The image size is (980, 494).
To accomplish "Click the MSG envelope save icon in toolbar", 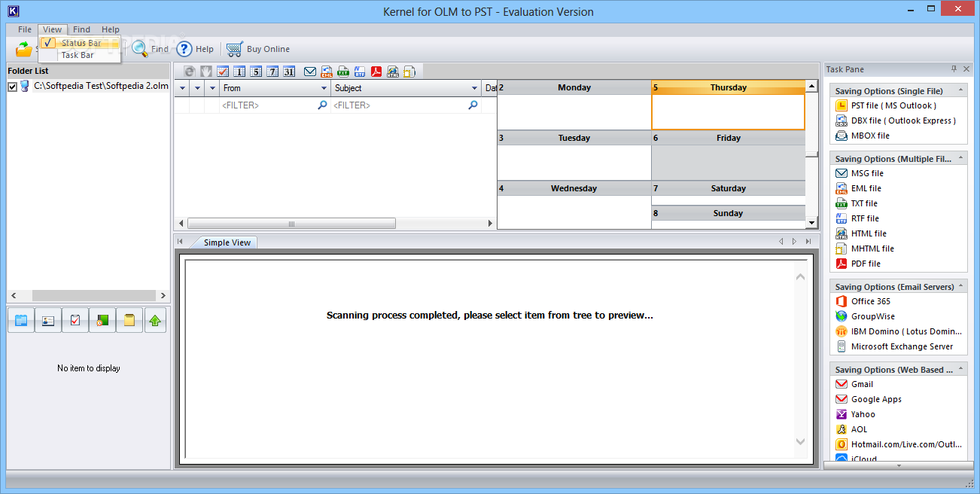I will point(310,72).
